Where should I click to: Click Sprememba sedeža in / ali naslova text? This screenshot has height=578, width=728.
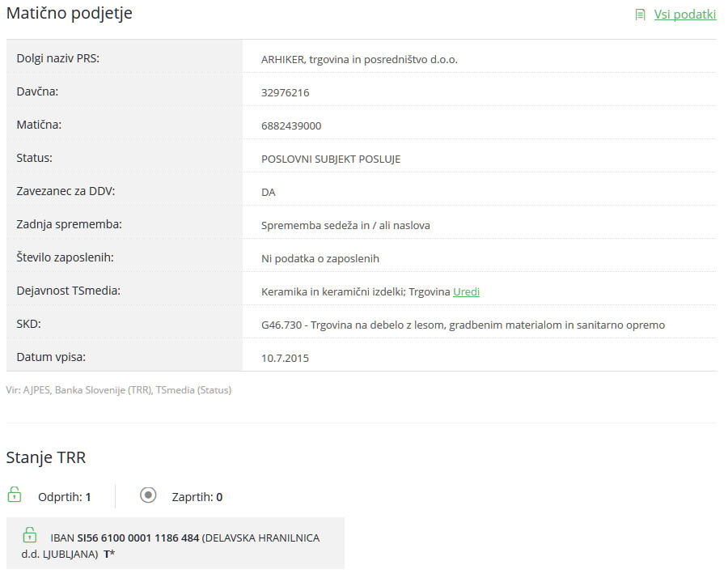click(x=345, y=225)
